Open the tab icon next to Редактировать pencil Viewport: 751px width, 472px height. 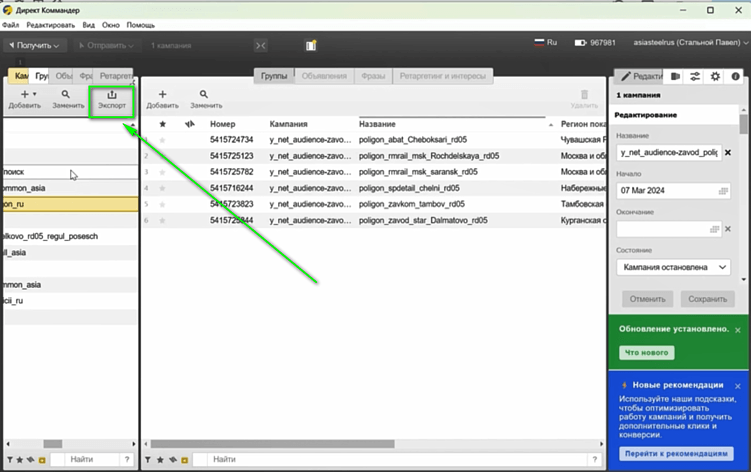point(675,76)
